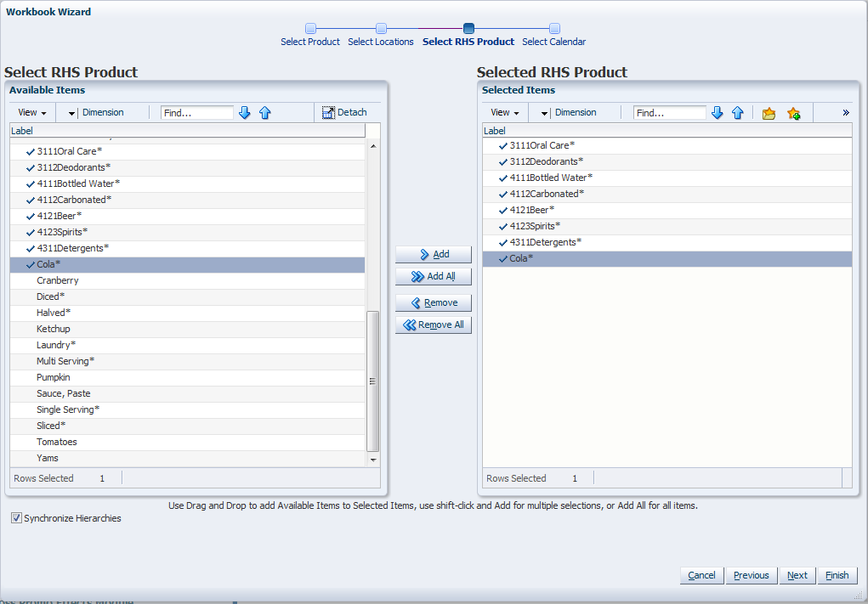Select 4111Bottled Water* in Available Items
This screenshot has height=604, width=868.
click(x=187, y=183)
